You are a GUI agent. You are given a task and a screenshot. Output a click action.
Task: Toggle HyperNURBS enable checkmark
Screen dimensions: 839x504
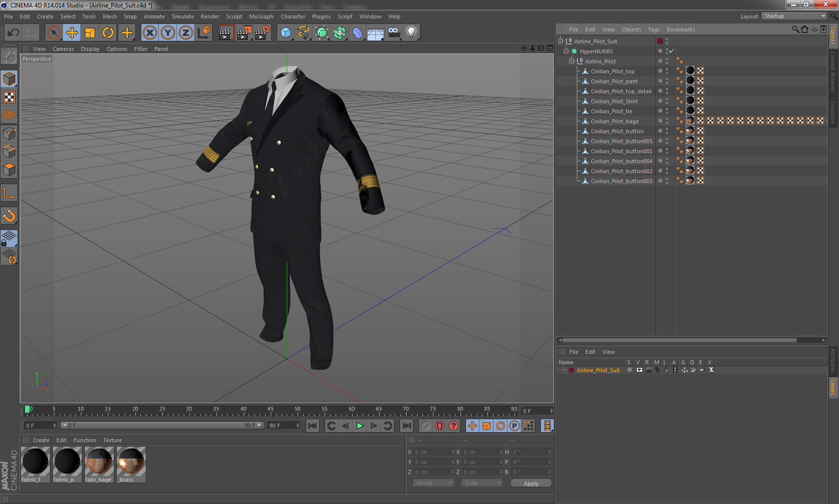point(672,51)
